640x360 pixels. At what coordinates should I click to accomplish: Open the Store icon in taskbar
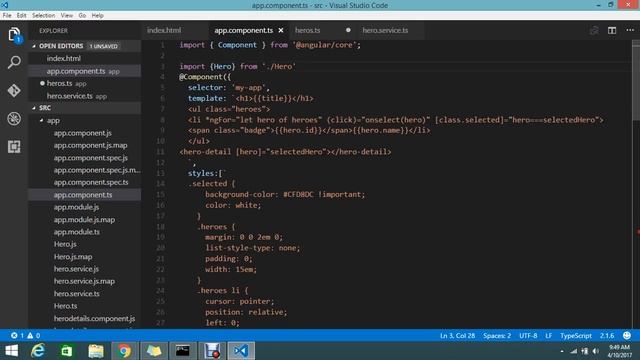[x=67, y=351]
